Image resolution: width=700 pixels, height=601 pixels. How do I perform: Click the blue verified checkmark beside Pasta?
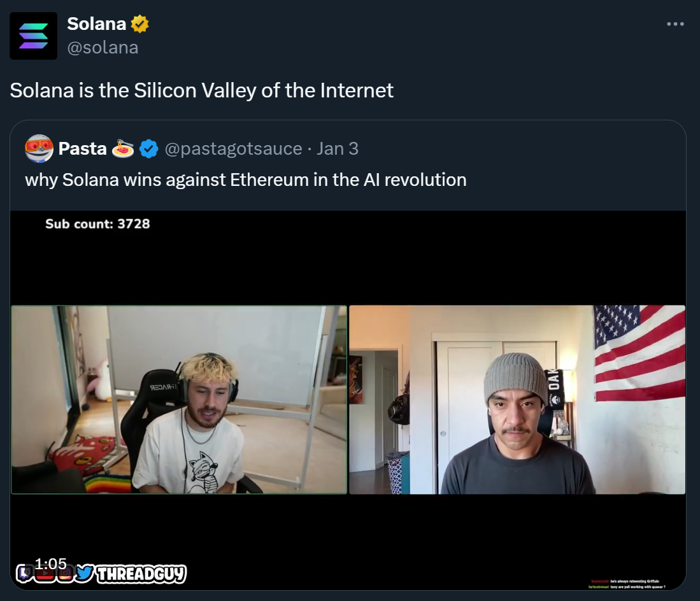coord(148,148)
